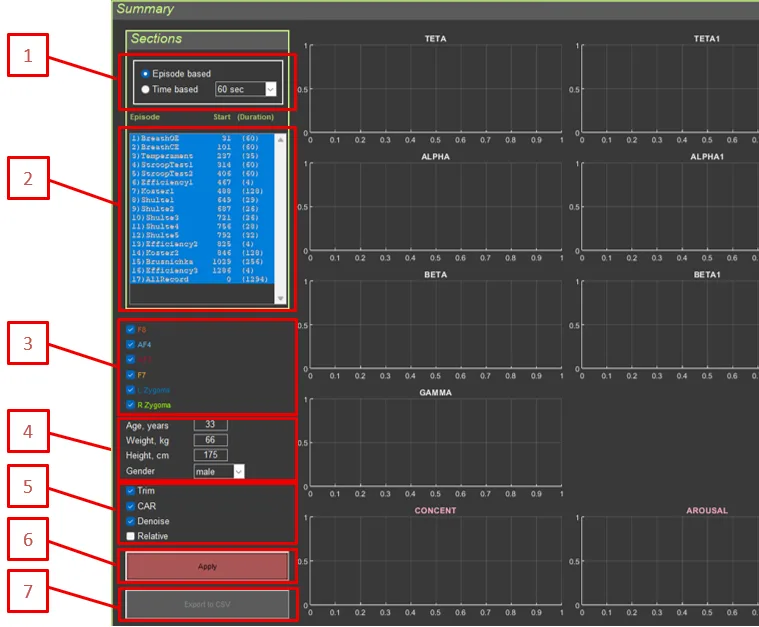This screenshot has height=627, width=759.
Task: Click the Weight, kg input field
Action: (x=210, y=440)
